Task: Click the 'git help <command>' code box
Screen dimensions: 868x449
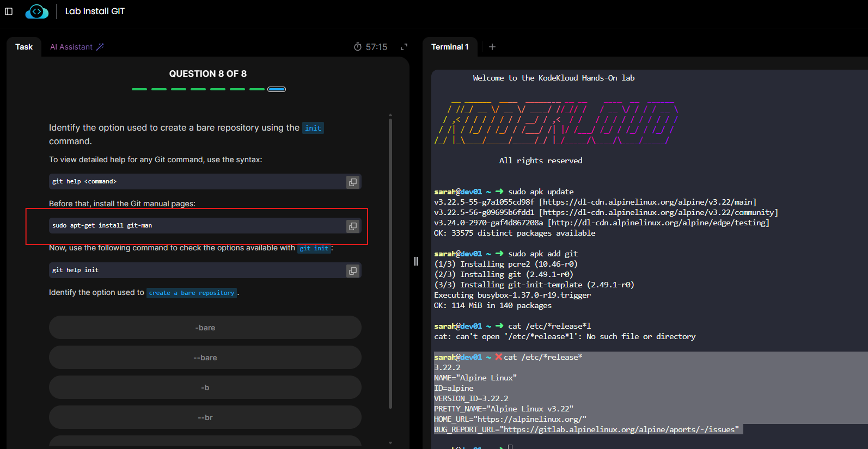Action: (205, 182)
